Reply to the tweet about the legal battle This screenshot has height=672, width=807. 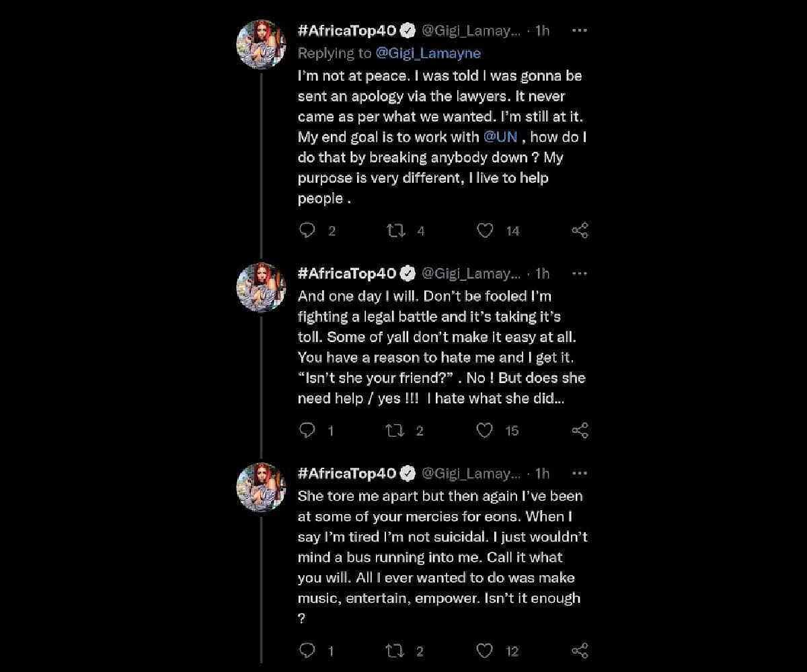(307, 430)
